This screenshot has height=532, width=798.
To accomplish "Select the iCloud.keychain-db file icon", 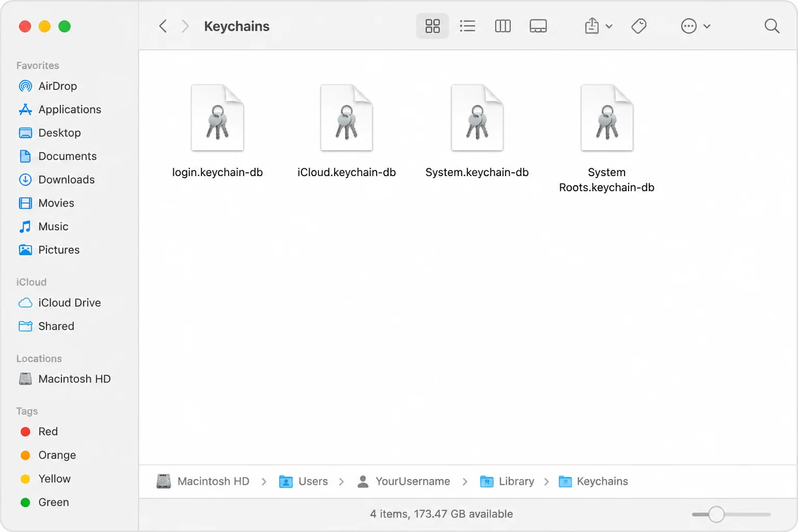I will tap(347, 118).
